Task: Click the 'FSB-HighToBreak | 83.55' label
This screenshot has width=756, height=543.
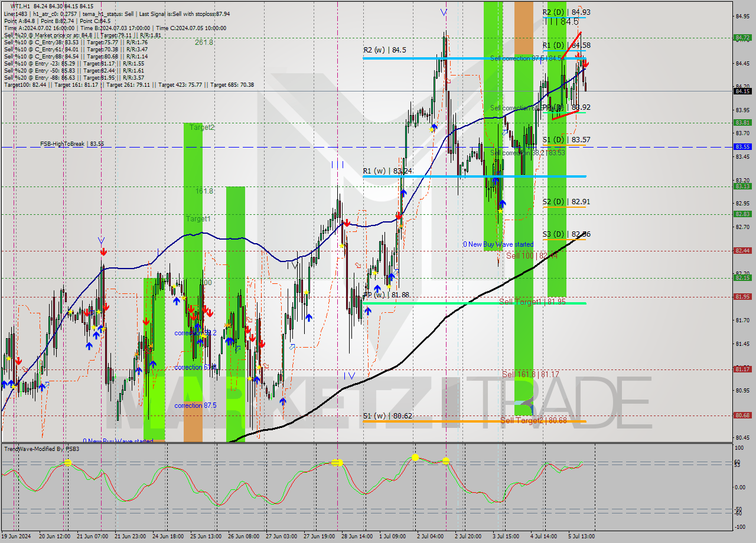Action: [72, 144]
